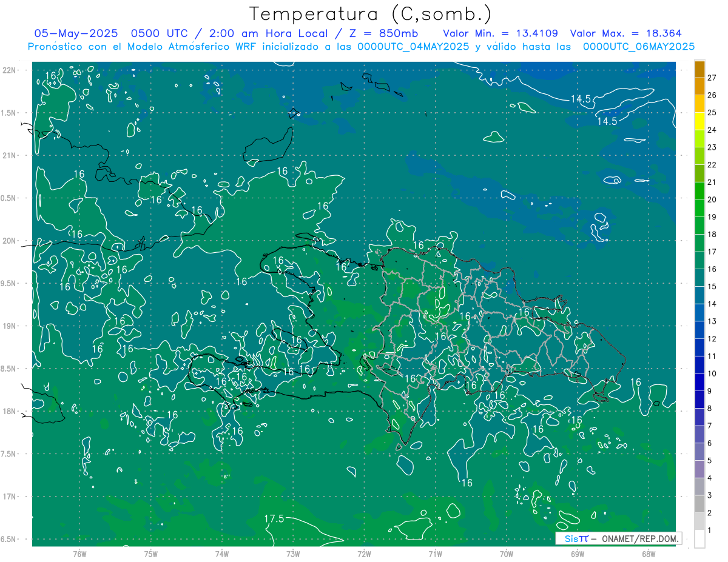
Task: Click the '6' value on the color scale
Action: pyautogui.click(x=710, y=443)
